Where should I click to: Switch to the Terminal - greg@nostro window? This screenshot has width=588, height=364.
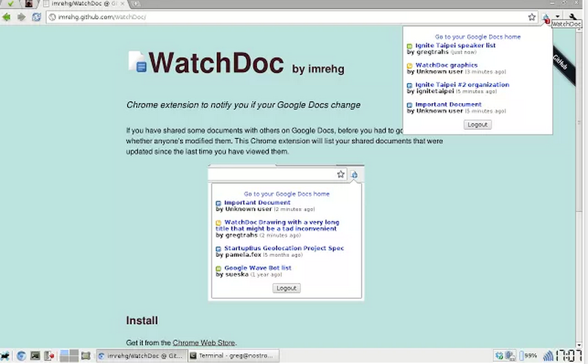[x=234, y=356]
